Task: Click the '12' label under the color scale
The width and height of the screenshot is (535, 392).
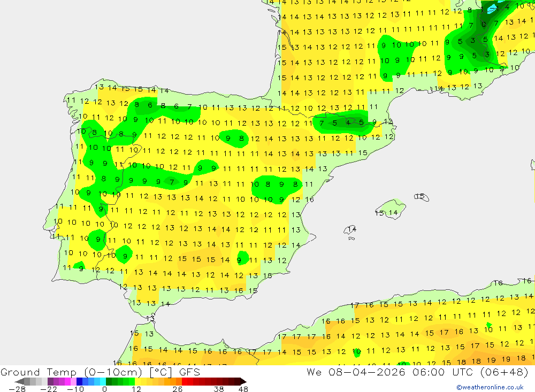Action: coord(136,389)
